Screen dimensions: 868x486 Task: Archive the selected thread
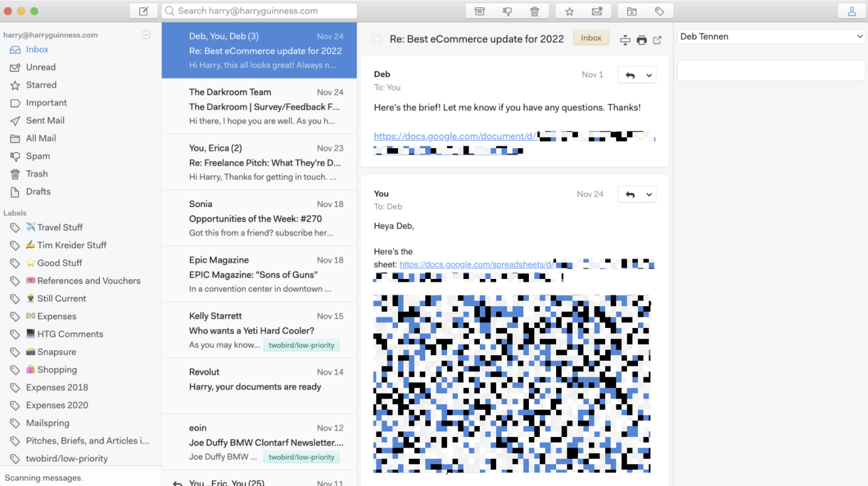click(479, 11)
